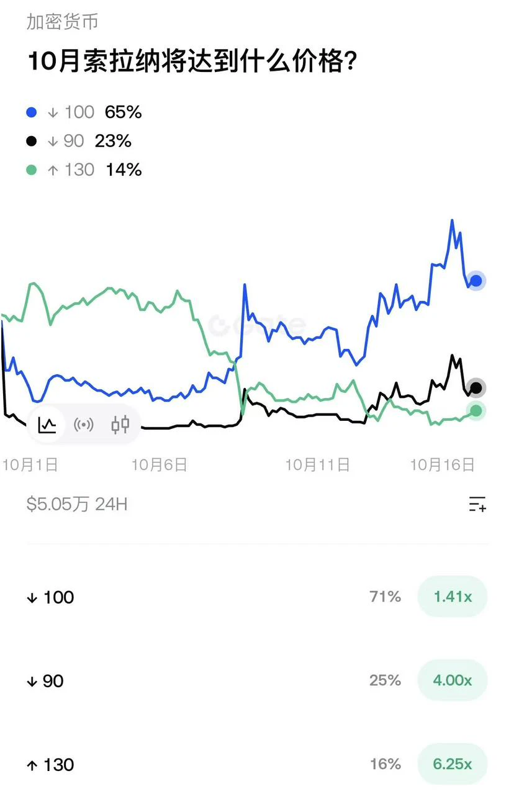Viewport: 514px width, 812px height.
Task: Expand the ↓ 90 outcome row
Action: point(257,680)
